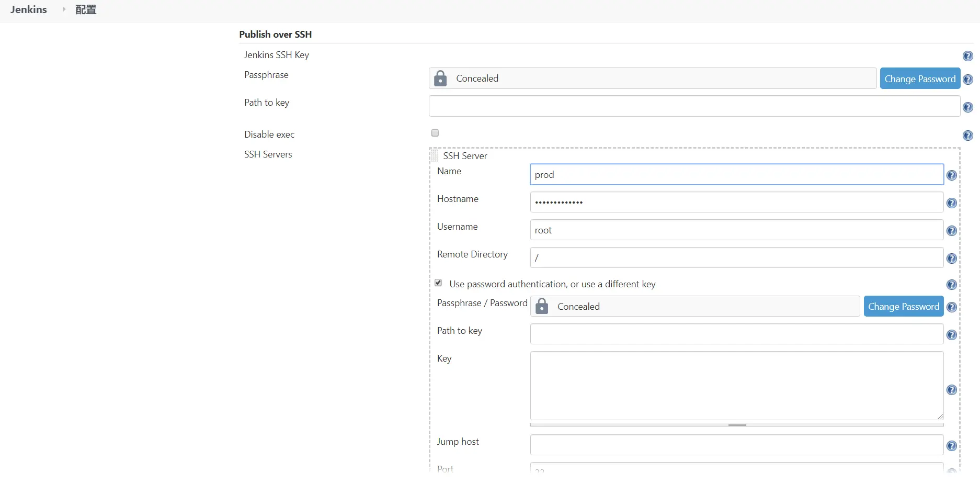Image resolution: width=980 pixels, height=483 pixels.
Task: Focus Jump host input field
Action: tap(737, 445)
